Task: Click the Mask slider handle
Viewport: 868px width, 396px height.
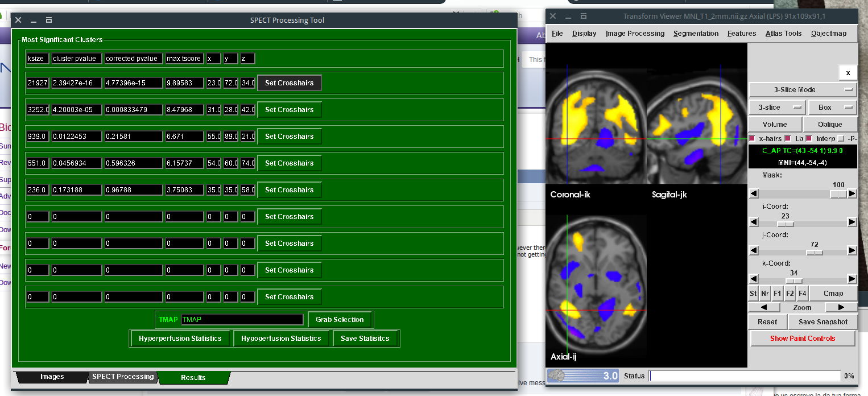Action: click(x=838, y=194)
